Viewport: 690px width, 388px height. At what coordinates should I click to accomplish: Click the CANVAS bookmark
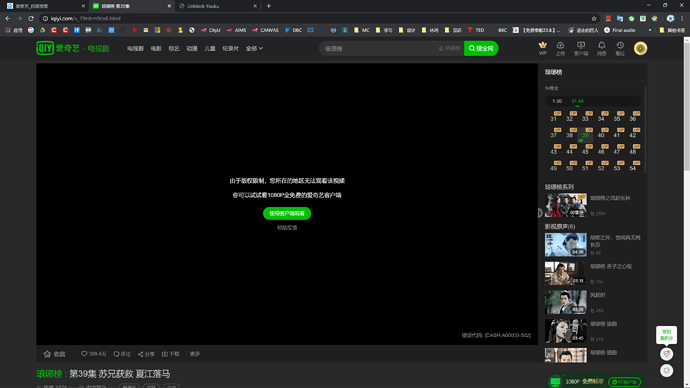[265, 30]
